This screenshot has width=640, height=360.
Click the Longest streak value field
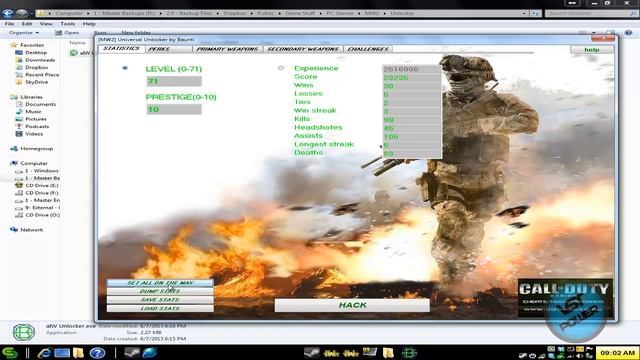pos(411,145)
